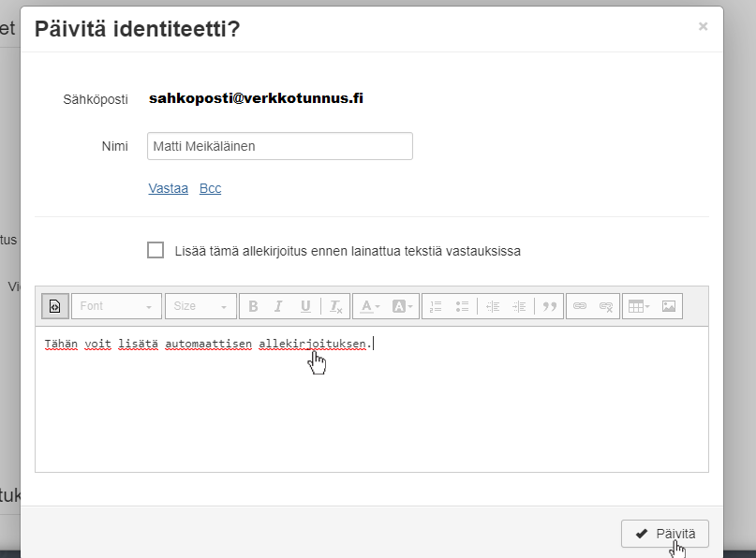Increase the text indent
This screenshot has width=756, height=558.
coord(520,306)
